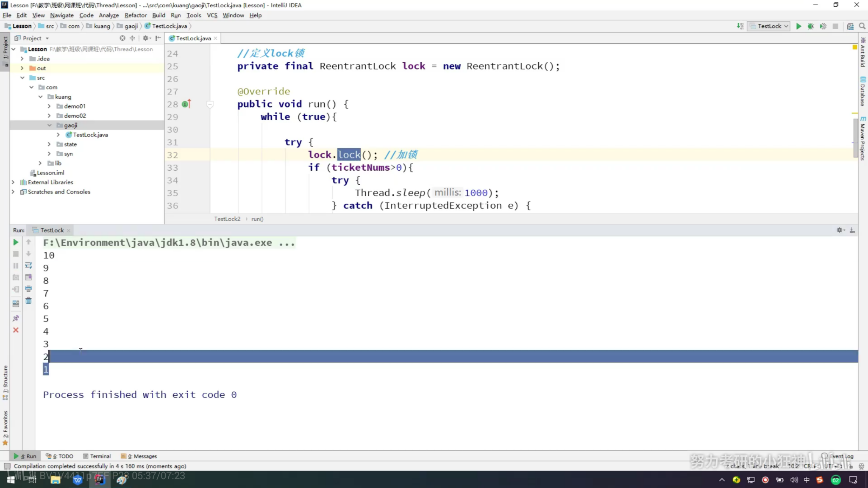Image resolution: width=868 pixels, height=488 pixels.
Task: Collapse all icon in Project panel
Action: [x=132, y=38]
